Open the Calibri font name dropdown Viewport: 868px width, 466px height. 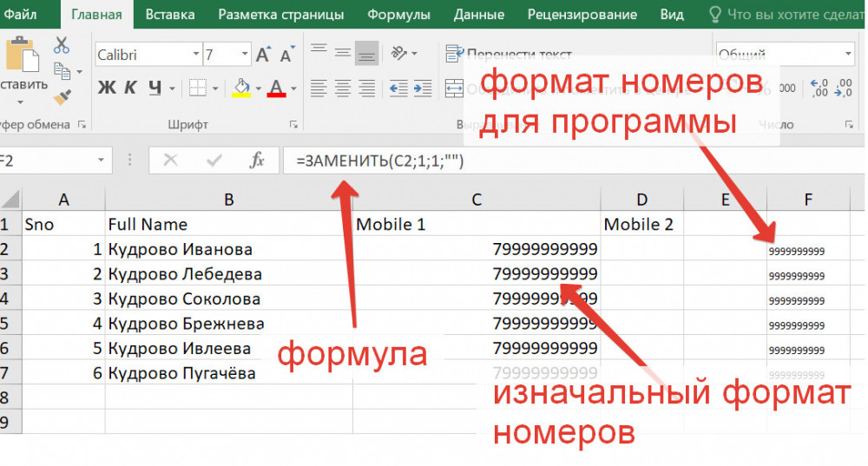coord(196,55)
